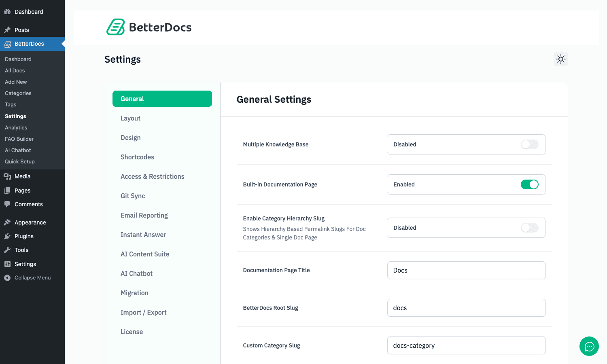The image size is (607, 364).
Task: Click the Documentation Page Title field
Action: pos(466,270)
